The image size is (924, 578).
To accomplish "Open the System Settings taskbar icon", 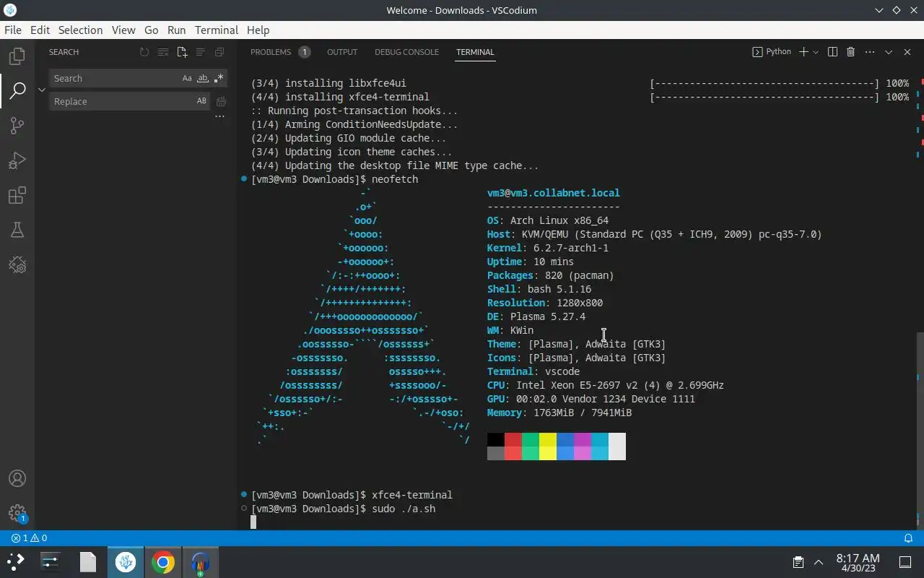I will pyautogui.click(x=51, y=562).
